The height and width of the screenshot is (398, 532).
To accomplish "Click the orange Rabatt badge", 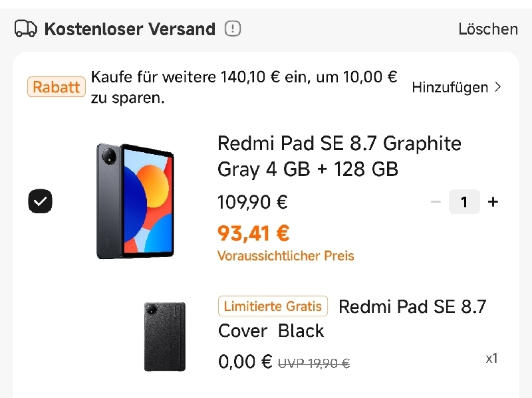I will click(x=57, y=87).
